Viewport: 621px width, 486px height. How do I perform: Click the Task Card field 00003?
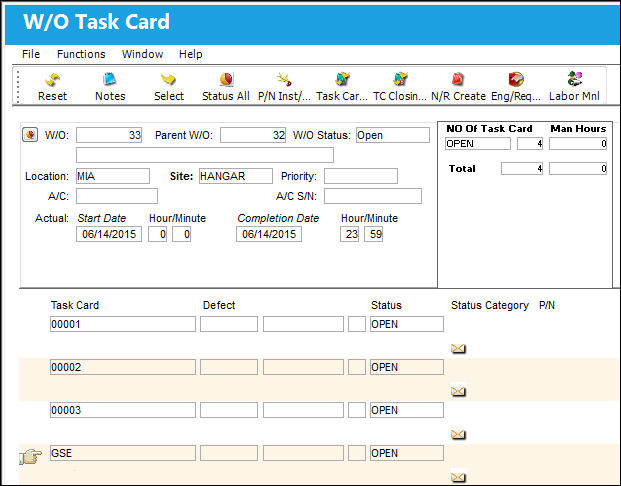click(123, 410)
